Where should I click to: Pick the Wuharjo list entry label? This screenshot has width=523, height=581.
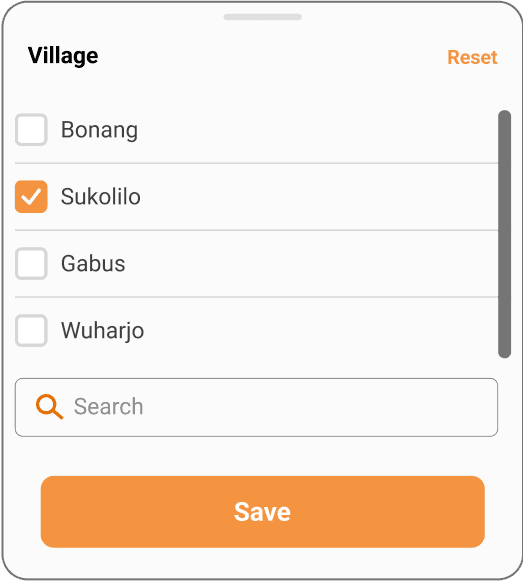[x=103, y=331]
